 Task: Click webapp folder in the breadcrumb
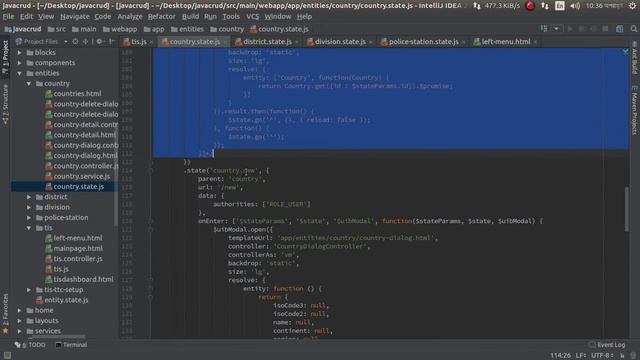(120, 29)
